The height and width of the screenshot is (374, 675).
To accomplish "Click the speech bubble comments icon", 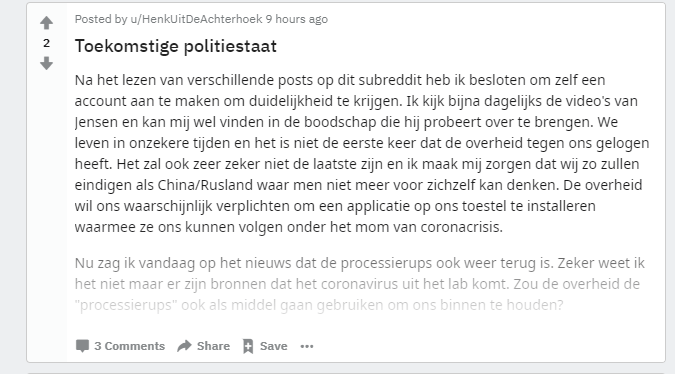I will [82, 346].
